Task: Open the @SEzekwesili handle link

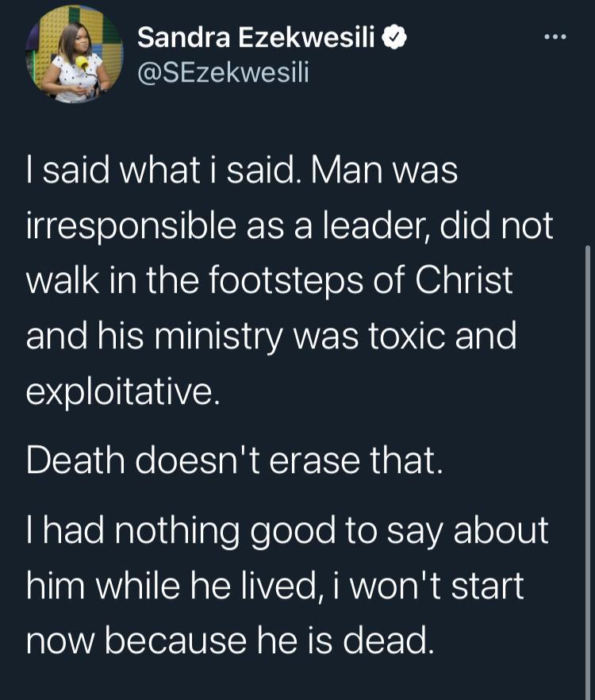Action: 223,72
